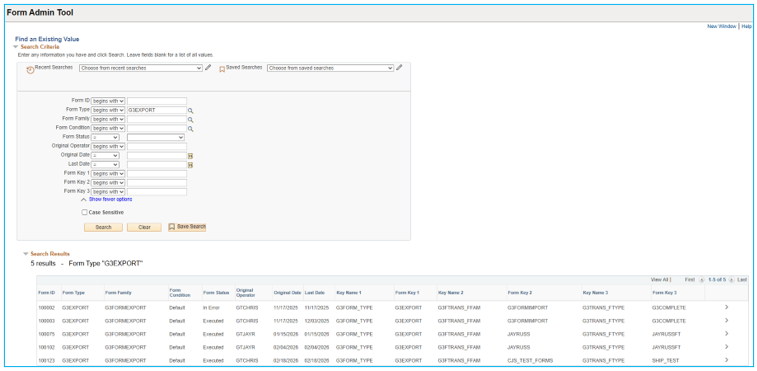Click the In Error status cell
The width and height of the screenshot is (757, 371).
pos(211,308)
